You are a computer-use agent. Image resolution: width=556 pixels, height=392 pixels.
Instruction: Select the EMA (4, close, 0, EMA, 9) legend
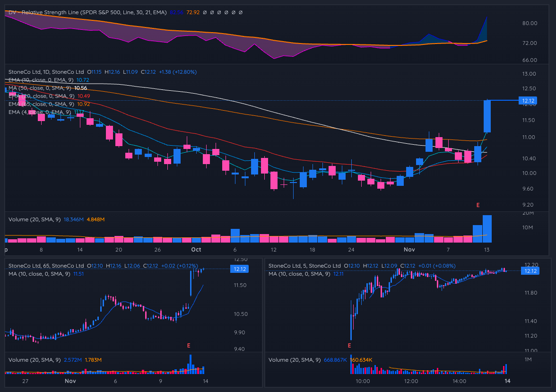(x=40, y=112)
